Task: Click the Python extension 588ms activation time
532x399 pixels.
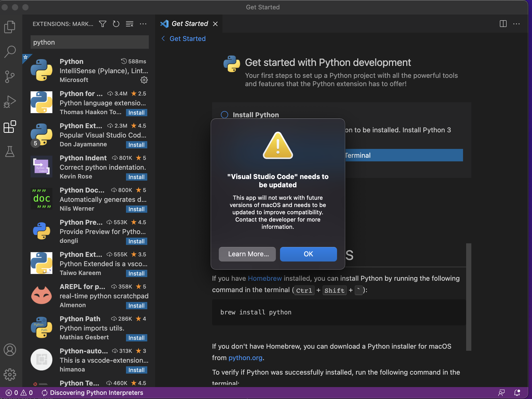Action: pos(134,61)
